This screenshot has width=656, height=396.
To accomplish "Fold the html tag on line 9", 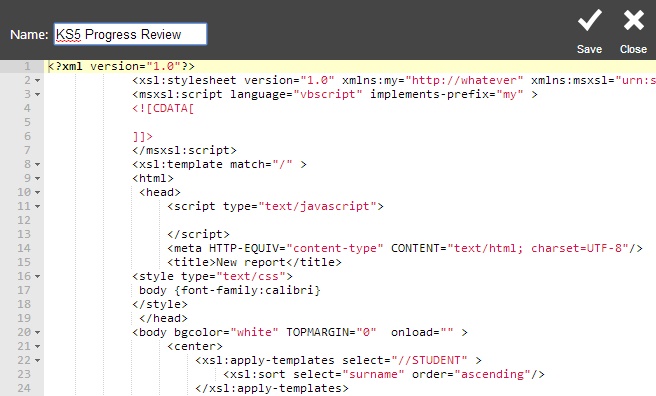I will tap(37, 179).
